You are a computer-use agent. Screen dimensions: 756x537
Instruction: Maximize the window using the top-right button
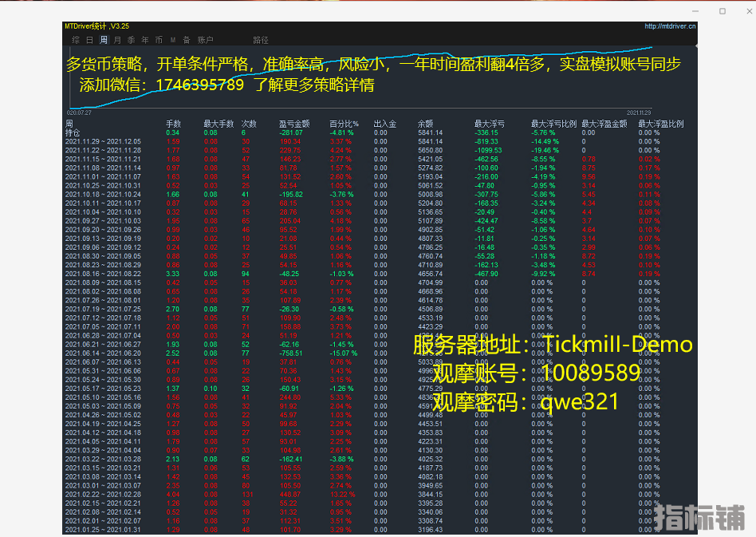723,11
